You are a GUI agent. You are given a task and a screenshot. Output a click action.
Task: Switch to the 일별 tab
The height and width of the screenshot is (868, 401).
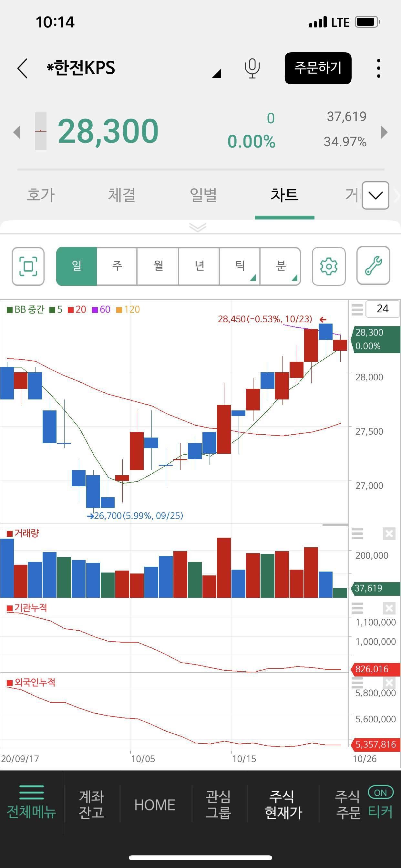click(x=203, y=195)
